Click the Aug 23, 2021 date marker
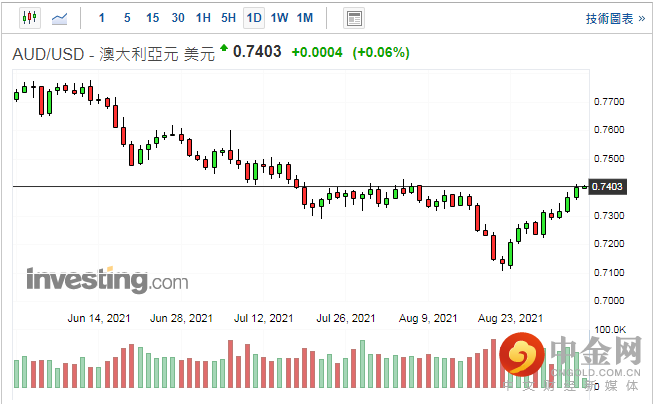 tap(511, 317)
